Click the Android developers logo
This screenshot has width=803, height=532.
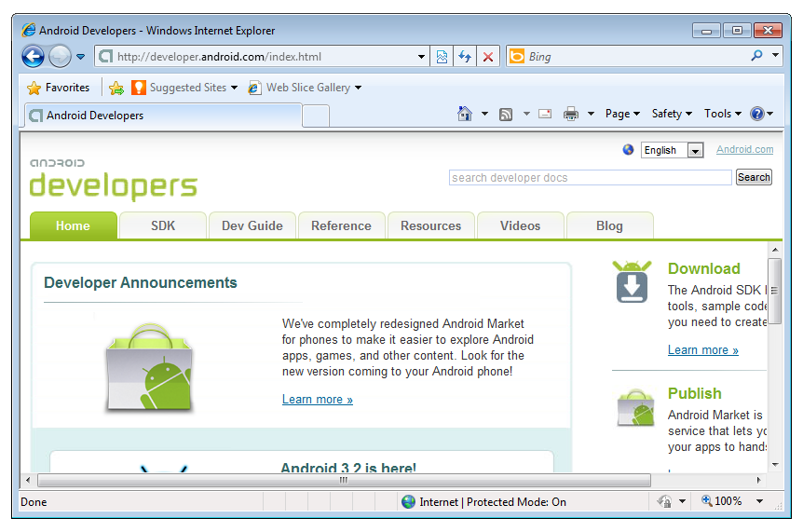[x=113, y=179]
